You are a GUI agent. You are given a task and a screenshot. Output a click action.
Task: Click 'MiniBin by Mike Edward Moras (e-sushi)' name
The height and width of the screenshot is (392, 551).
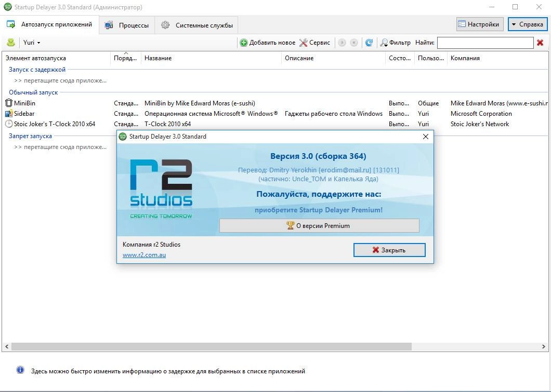click(x=200, y=103)
